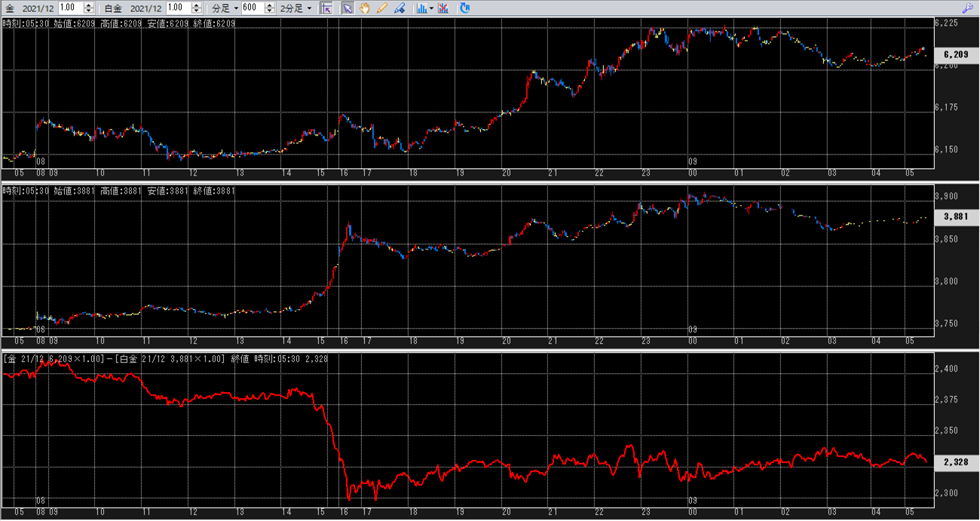Screen dimensions: 980x521
Task: Activate the hand pan tool
Action: pyautogui.click(x=365, y=8)
